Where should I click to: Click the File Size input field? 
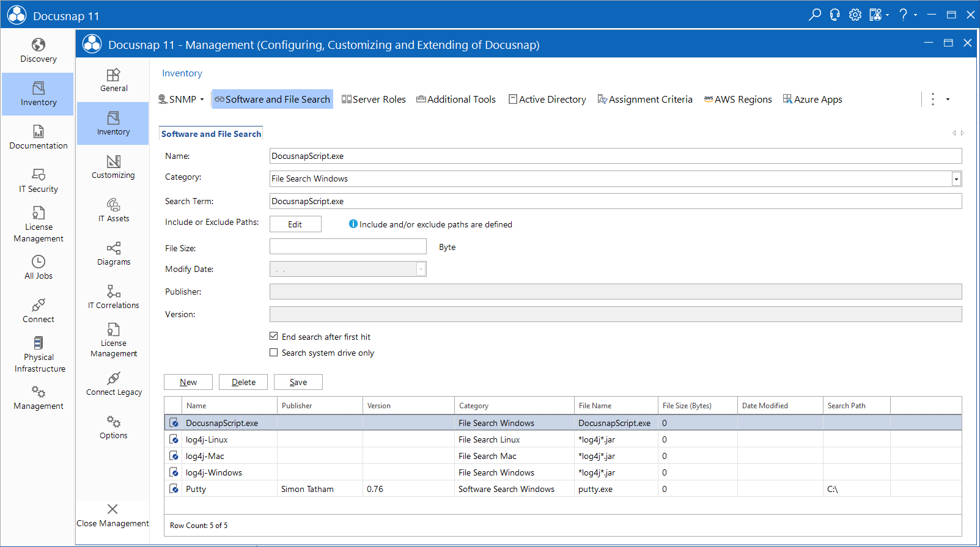348,246
